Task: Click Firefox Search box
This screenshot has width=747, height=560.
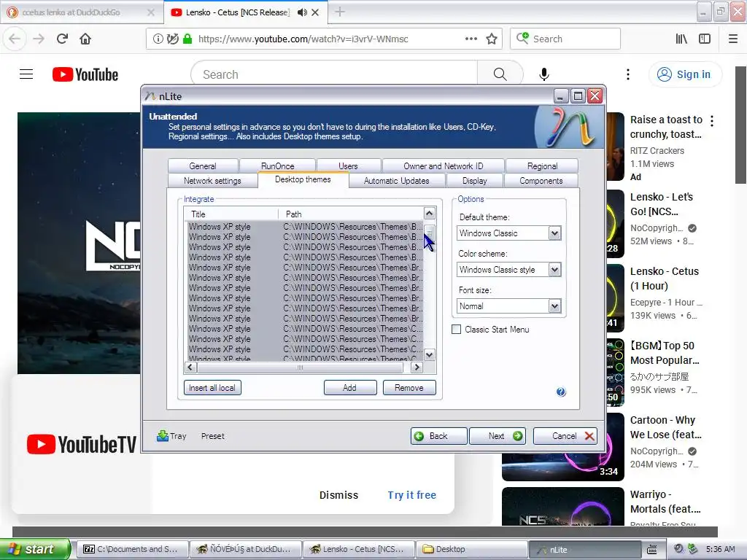Action: click(x=565, y=39)
